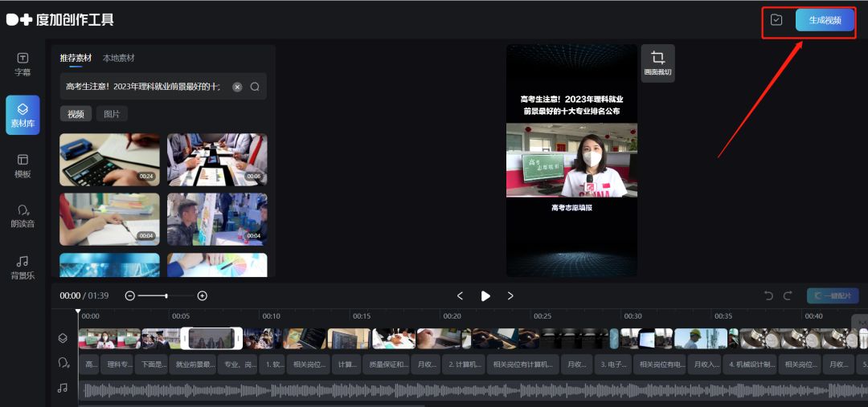The width and height of the screenshot is (868, 407).
Task: Click the magnifier search icon
Action: click(x=255, y=87)
